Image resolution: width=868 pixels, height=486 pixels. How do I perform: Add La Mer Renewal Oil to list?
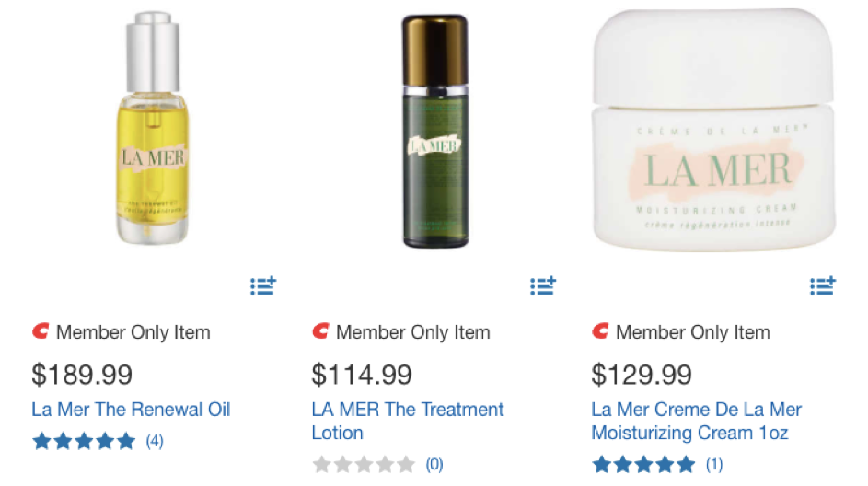click(x=262, y=286)
